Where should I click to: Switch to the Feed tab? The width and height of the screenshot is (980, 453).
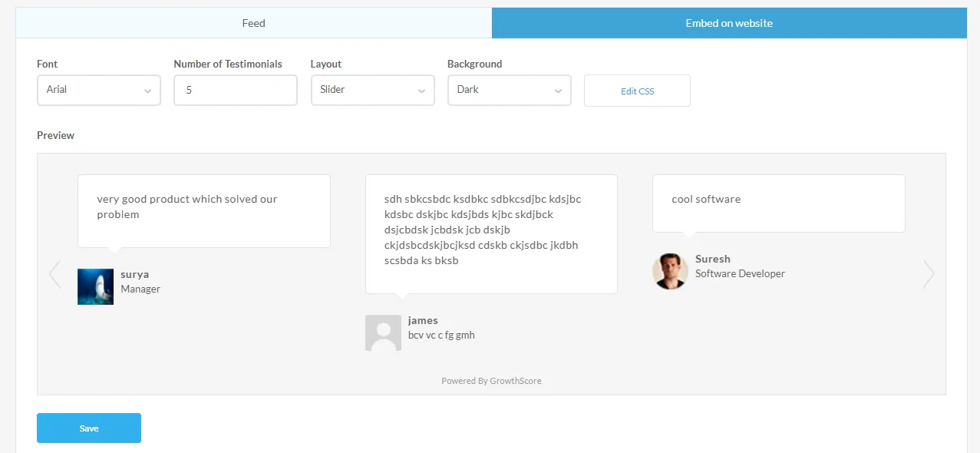click(254, 23)
